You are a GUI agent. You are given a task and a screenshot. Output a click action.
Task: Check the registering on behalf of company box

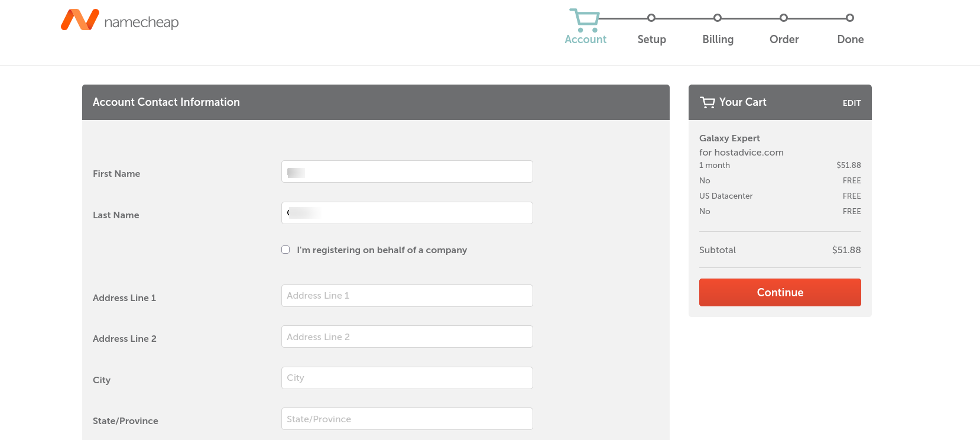(x=285, y=250)
